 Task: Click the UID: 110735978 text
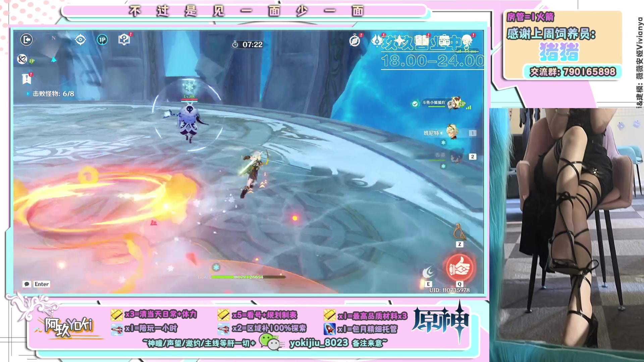pyautogui.click(x=449, y=290)
